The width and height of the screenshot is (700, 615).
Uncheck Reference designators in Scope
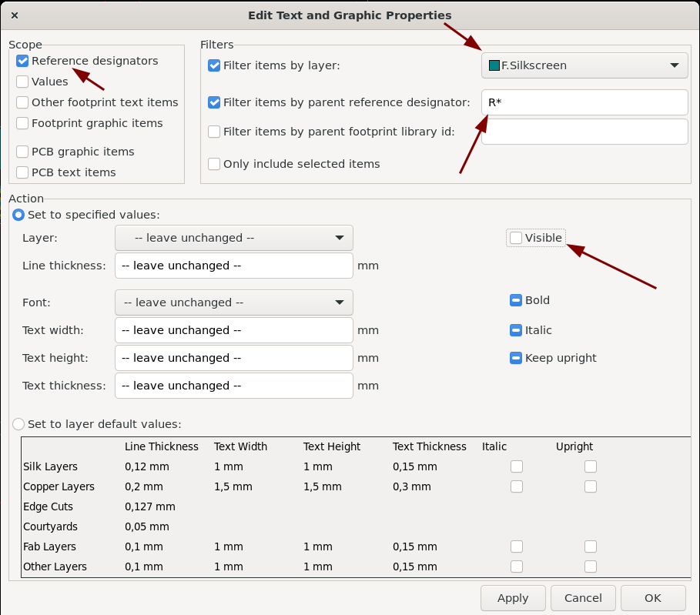tap(22, 61)
